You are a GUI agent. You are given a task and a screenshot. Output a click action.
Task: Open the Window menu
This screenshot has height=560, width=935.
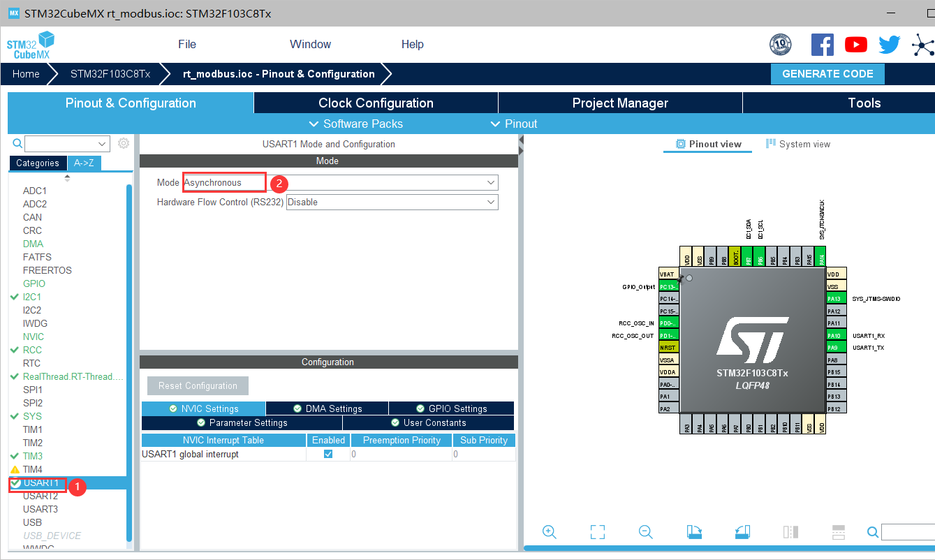click(x=311, y=44)
